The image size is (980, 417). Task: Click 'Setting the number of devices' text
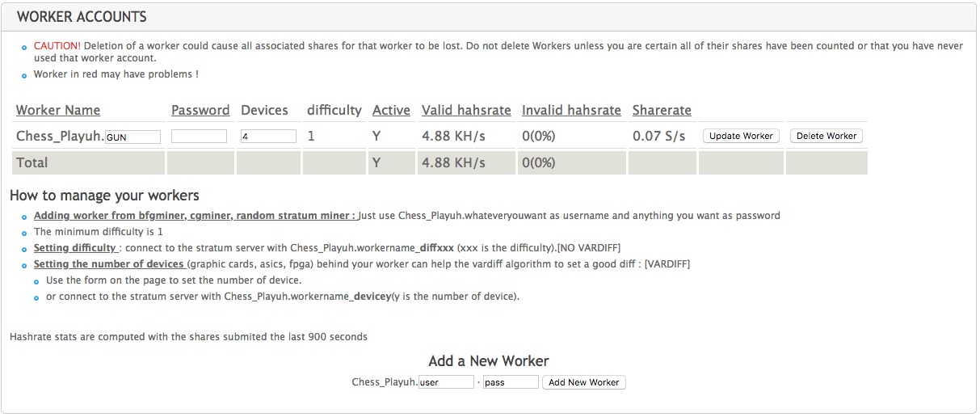(109, 263)
